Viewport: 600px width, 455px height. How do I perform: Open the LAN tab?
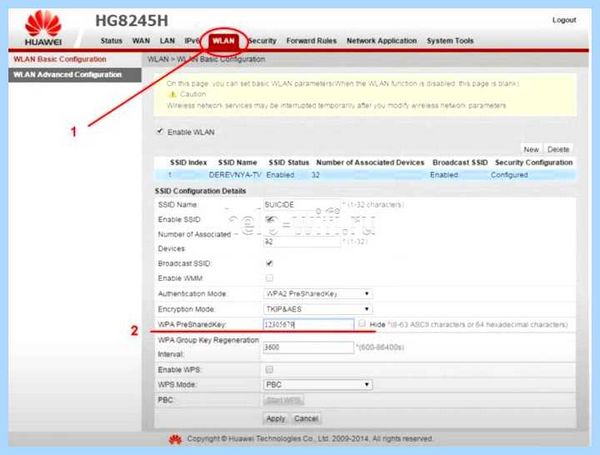(167, 41)
